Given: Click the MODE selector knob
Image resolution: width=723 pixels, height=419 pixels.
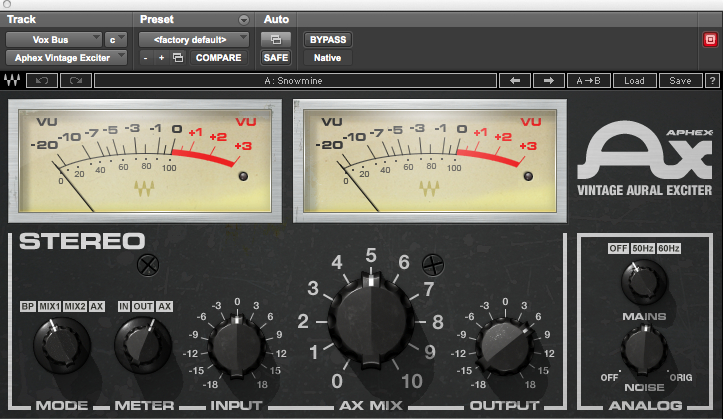Looking at the screenshot, I should [61, 346].
